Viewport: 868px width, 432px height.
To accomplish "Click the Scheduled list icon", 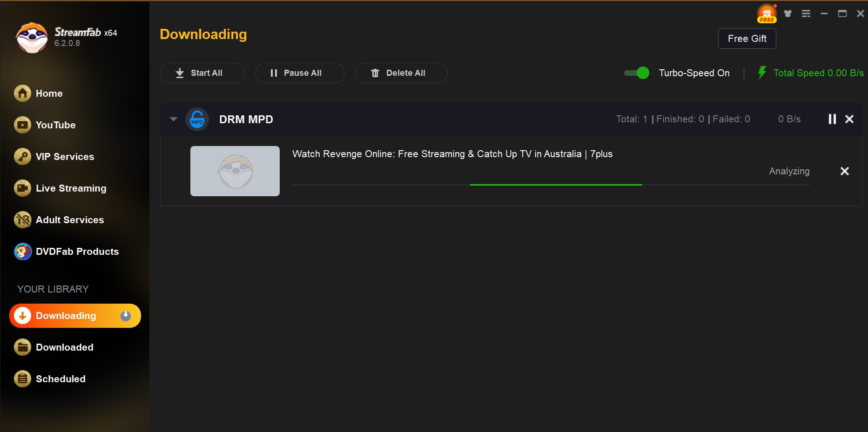I will click(22, 379).
